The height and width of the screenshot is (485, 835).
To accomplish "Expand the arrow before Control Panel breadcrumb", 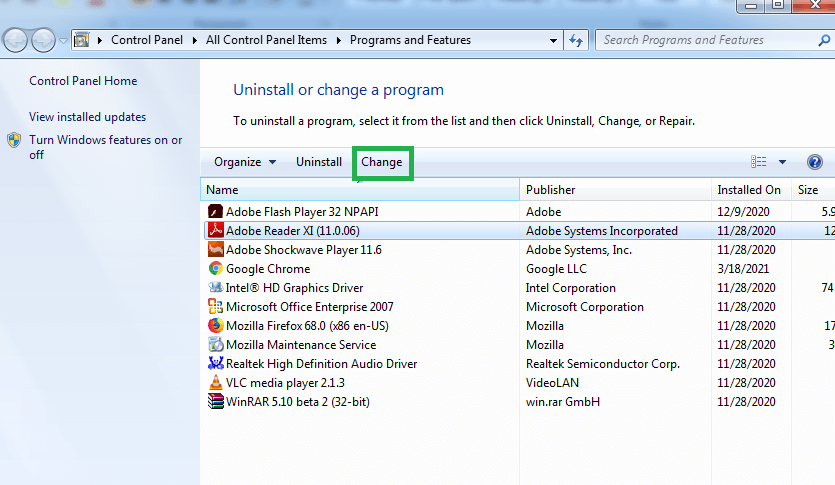I will click(100, 40).
